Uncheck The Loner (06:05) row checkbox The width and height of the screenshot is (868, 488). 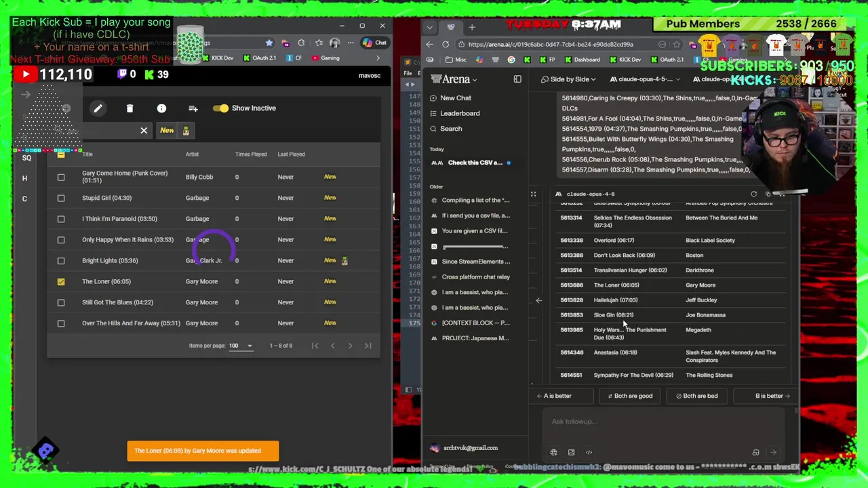pyautogui.click(x=61, y=281)
